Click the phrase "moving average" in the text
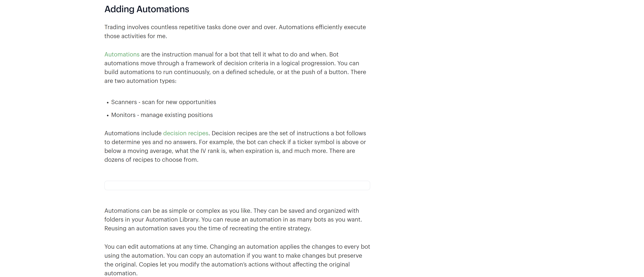 pos(150,151)
